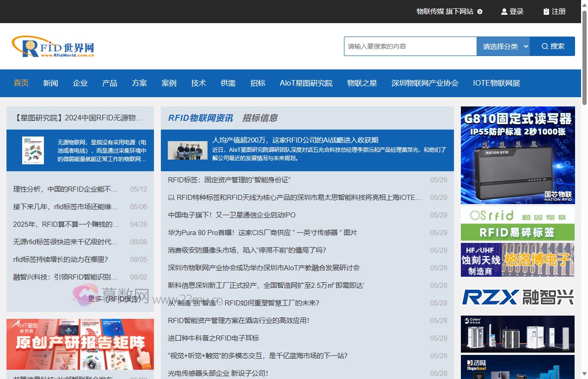Click the circled arrow beside 物联传媒 旗下网站
The image size is (588, 379).
[479, 12]
